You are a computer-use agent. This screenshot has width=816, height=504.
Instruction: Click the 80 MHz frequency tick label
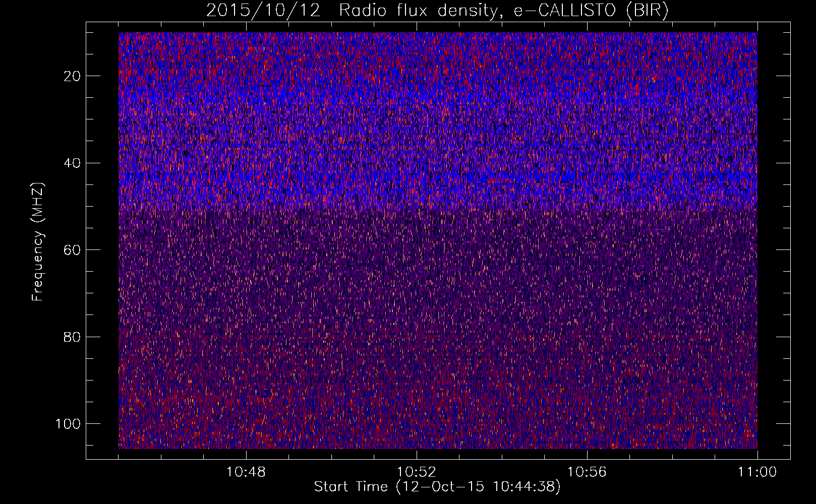click(73, 337)
